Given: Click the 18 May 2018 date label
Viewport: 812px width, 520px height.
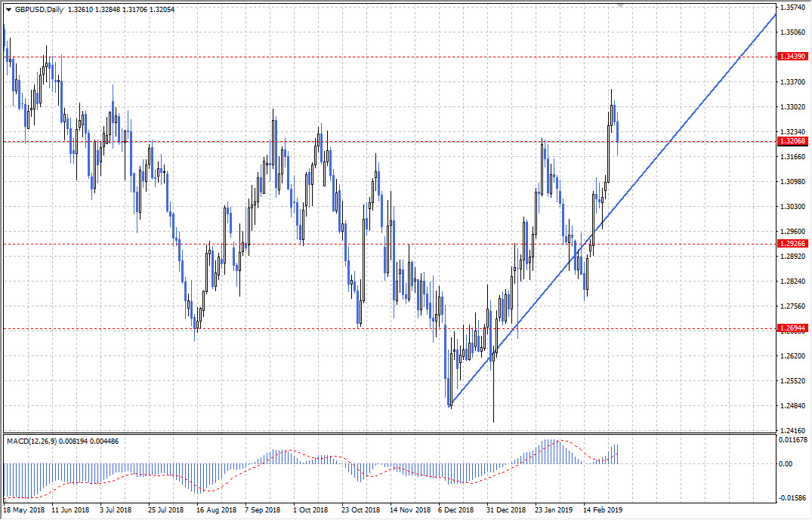Looking at the screenshot, I should (x=24, y=509).
